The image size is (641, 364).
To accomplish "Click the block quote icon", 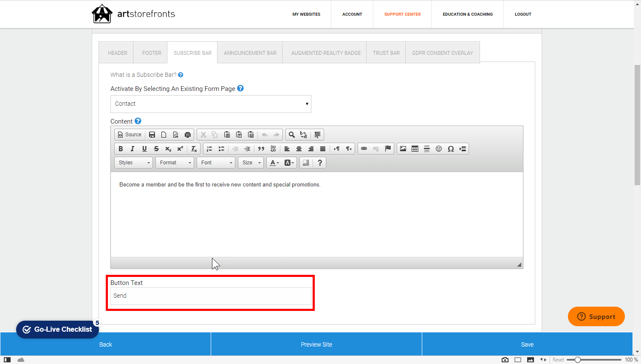I will (x=261, y=149).
